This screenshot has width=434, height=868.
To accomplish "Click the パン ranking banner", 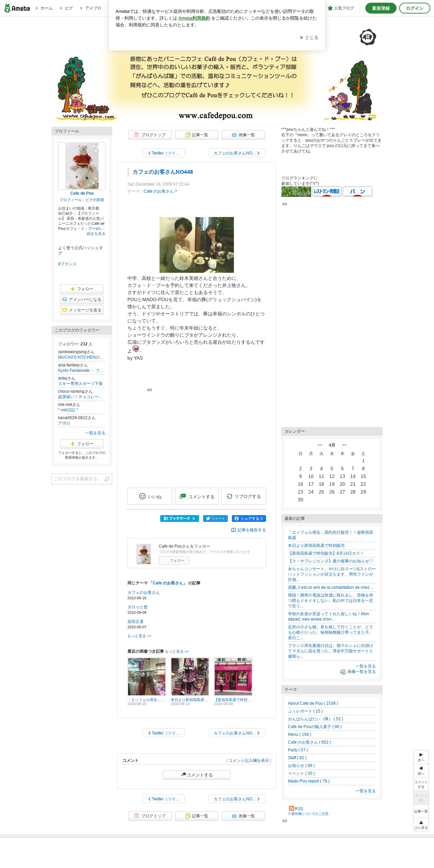I will (358, 192).
